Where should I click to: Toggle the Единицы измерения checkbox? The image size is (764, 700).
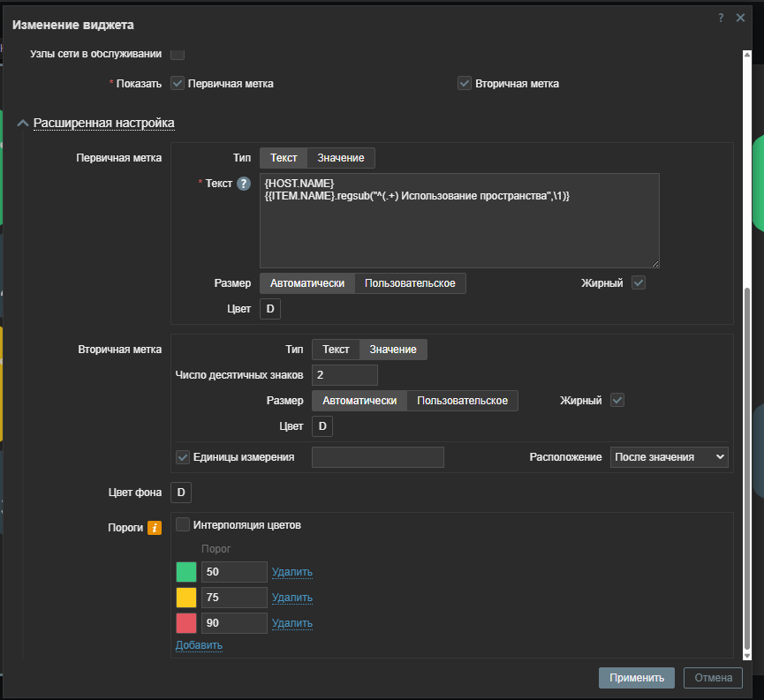[183, 457]
